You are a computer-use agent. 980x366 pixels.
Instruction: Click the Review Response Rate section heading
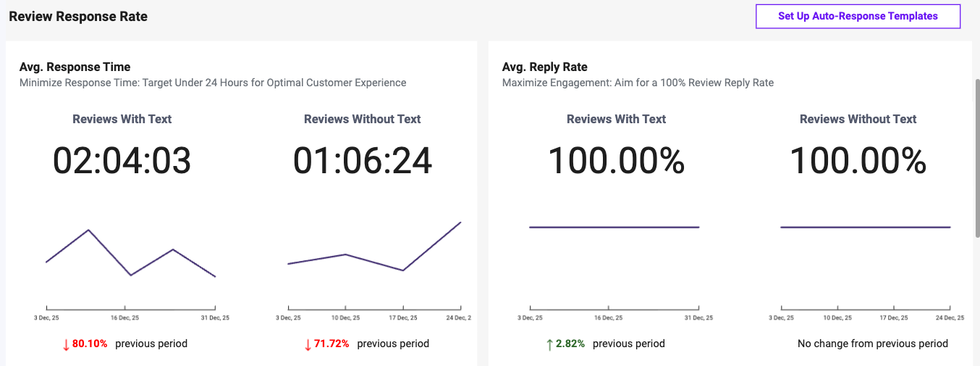coord(78,16)
